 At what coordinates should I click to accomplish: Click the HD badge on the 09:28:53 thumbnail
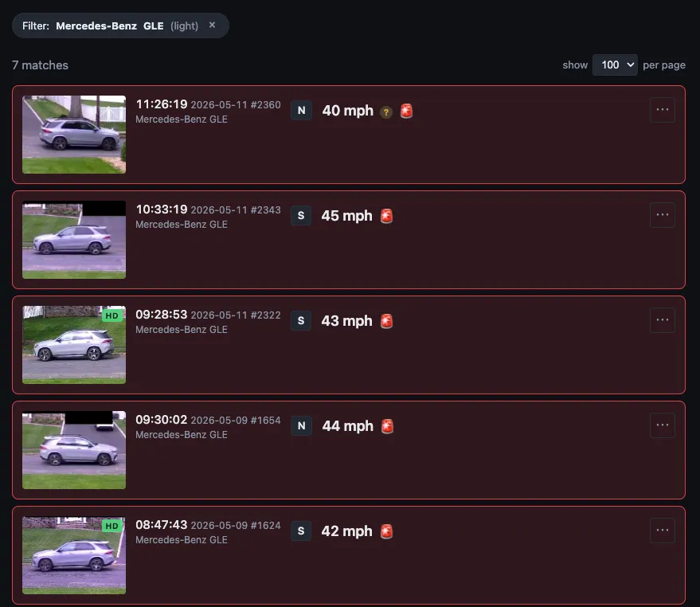[112, 315]
